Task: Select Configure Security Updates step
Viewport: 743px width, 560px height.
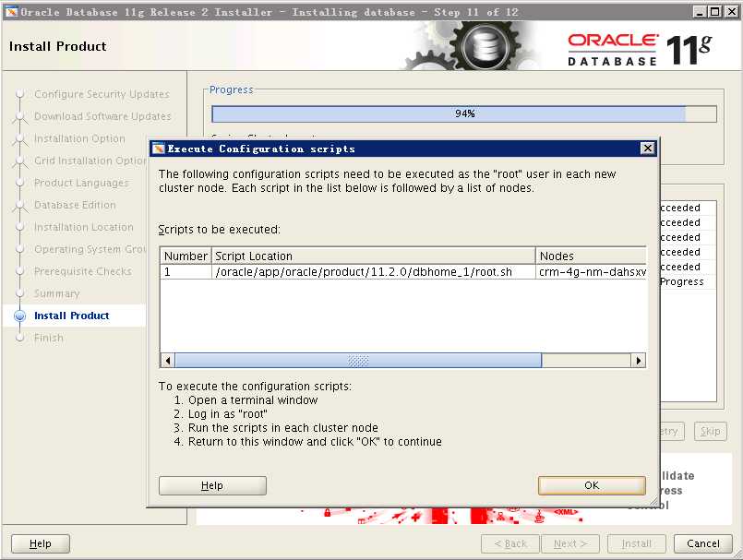Action: 102,94
